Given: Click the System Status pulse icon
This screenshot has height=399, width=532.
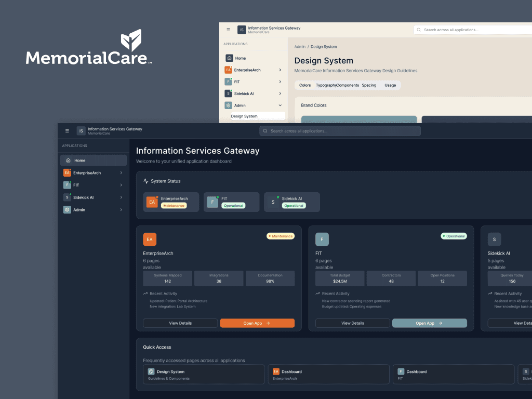Looking at the screenshot, I should point(146,181).
